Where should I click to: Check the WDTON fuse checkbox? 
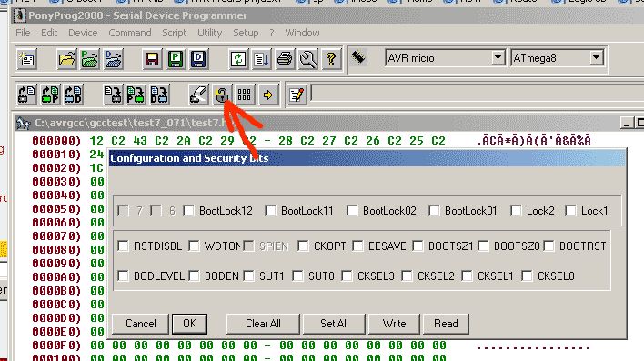tap(194, 246)
